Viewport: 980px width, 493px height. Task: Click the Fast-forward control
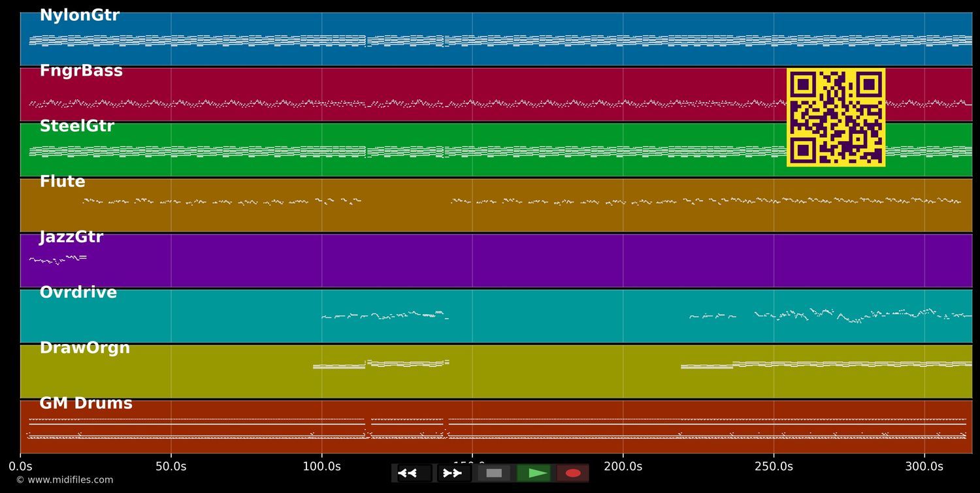(x=452, y=473)
